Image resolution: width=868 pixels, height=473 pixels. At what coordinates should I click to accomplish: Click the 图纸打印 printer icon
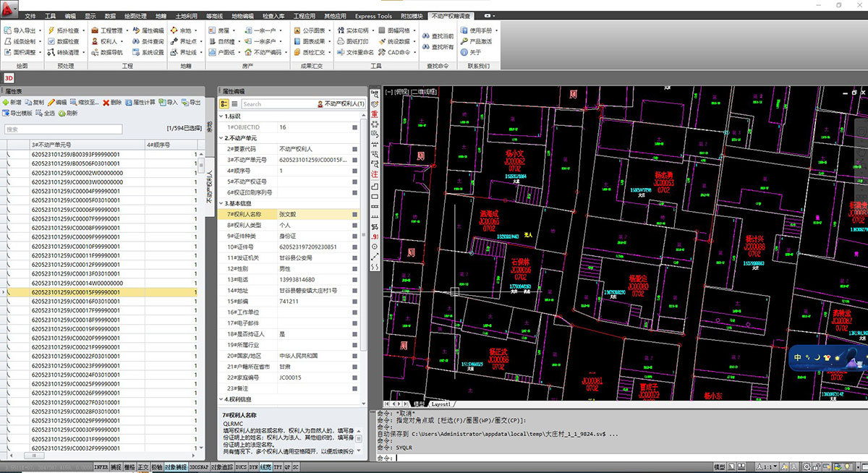[341, 41]
